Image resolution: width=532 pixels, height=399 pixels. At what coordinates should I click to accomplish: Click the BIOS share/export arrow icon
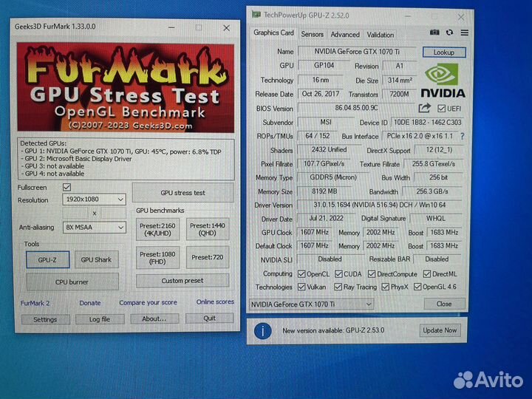[424, 108]
